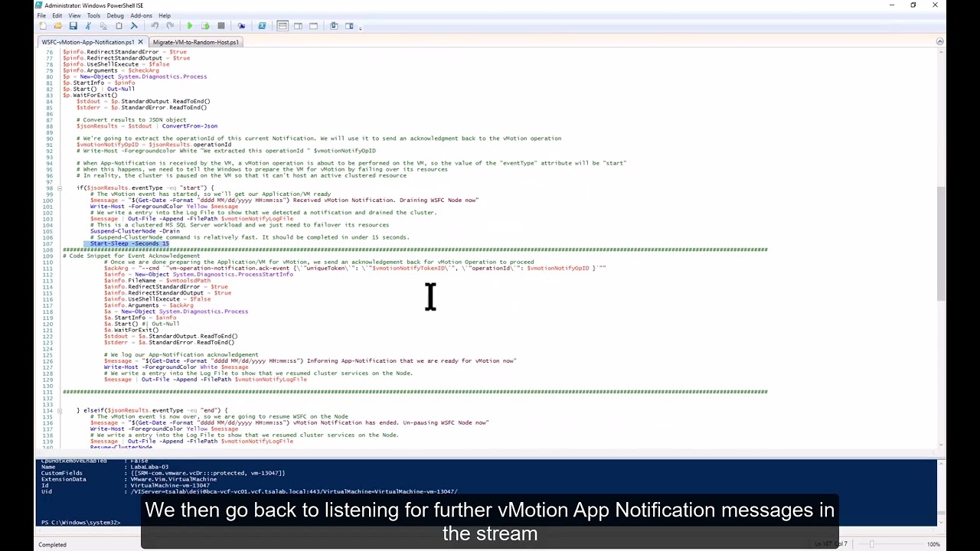
Task: Save the script with the floppy disk icon
Action: 73,26
